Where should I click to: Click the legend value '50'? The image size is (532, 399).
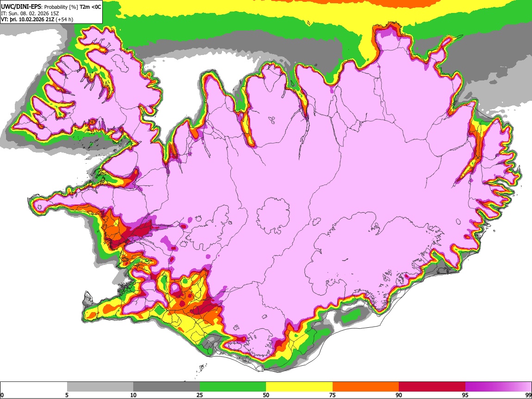pos(266,395)
